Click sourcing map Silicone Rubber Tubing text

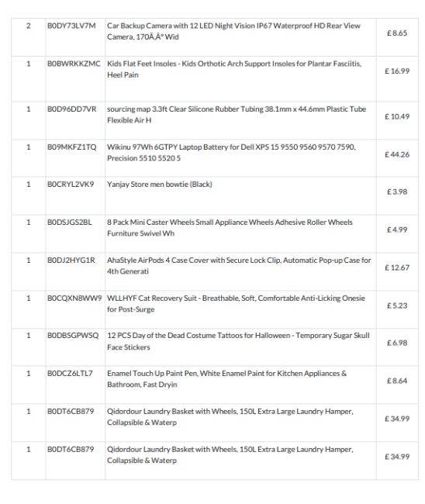237,115
